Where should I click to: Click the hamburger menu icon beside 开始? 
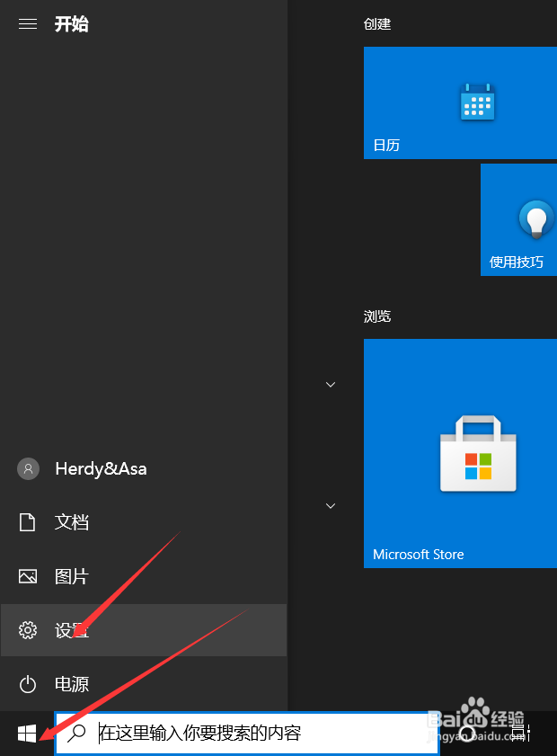tap(28, 23)
